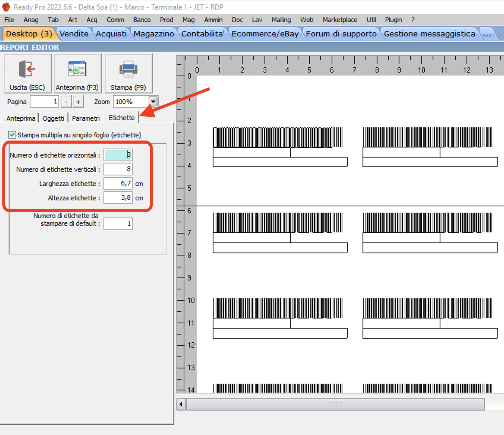The width and height of the screenshot is (504, 435).
Task: Go to the Vendite tab
Action: [74, 34]
